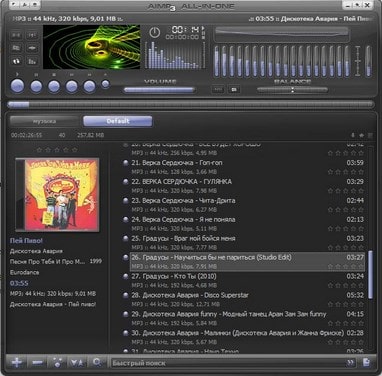Rate track 21 Гоп-гоп using its stars

click(x=345, y=172)
